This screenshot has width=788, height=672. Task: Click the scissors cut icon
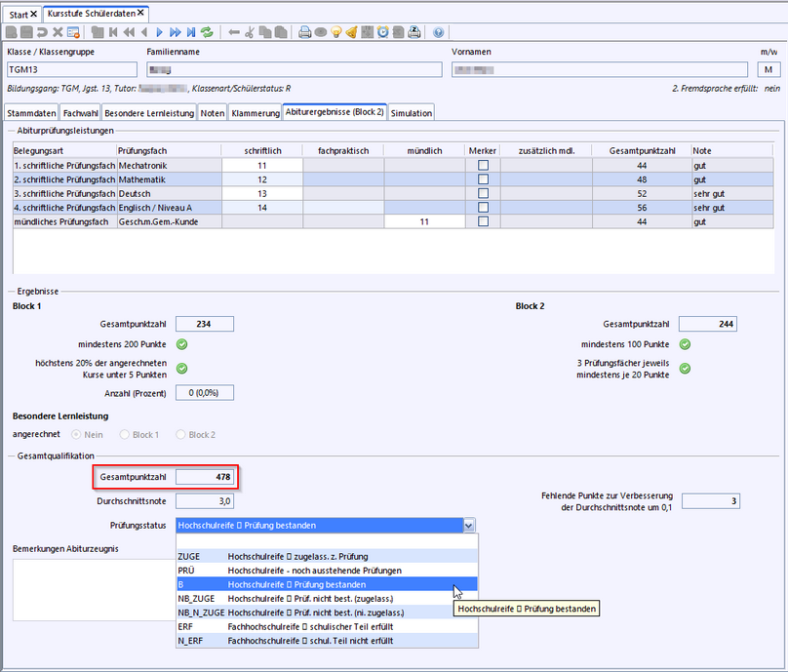(x=250, y=32)
